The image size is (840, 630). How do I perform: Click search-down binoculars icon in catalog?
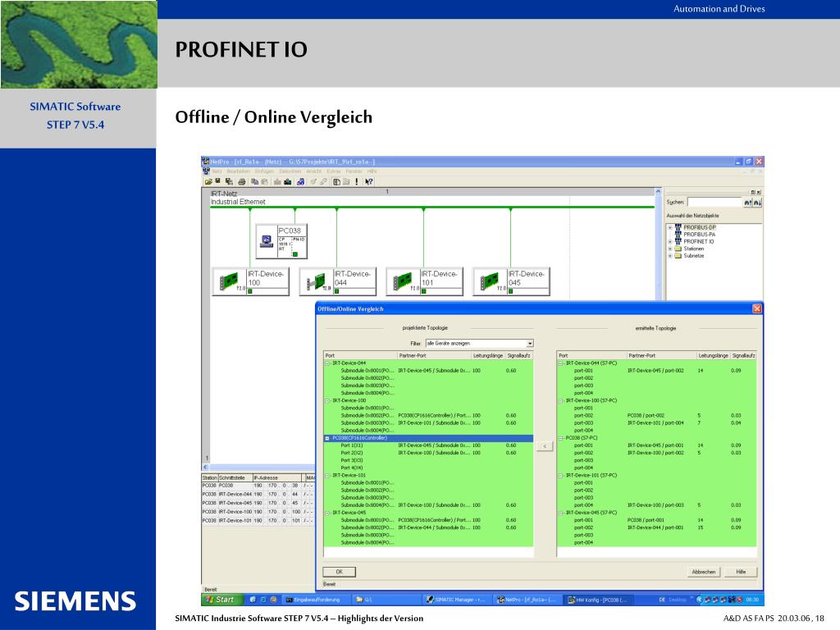(x=757, y=203)
